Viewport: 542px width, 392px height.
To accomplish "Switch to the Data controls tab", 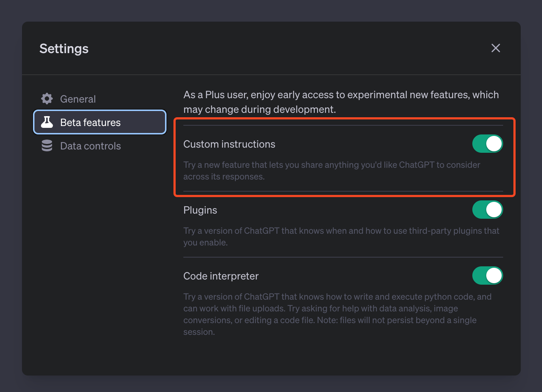I will (x=90, y=146).
